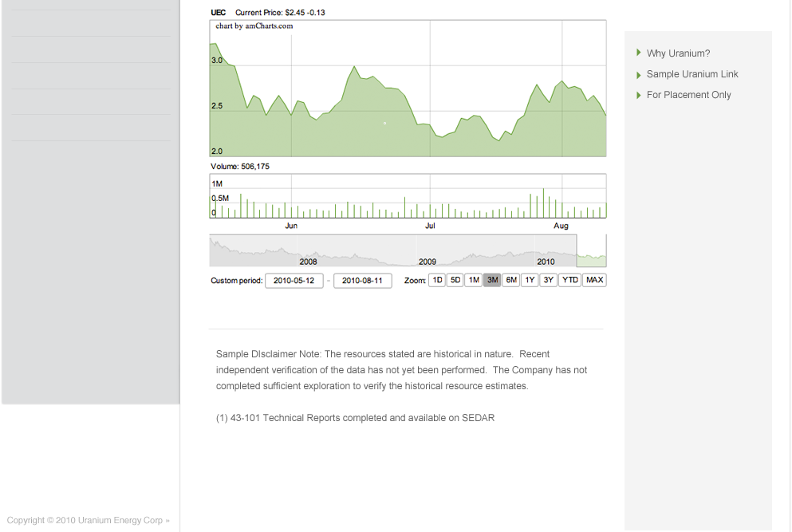Open the Sample Uranium Link
The width and height of the screenshot is (792, 532).
(692, 74)
